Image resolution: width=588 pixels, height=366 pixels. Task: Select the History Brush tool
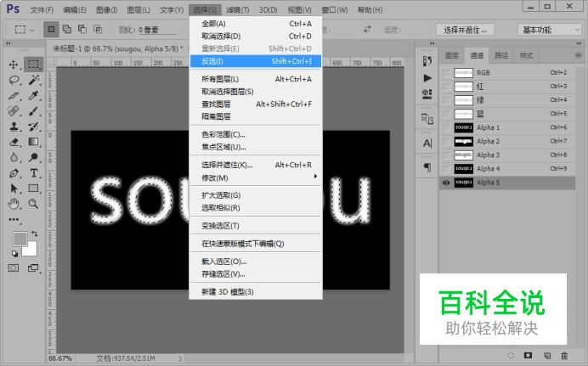click(x=33, y=127)
